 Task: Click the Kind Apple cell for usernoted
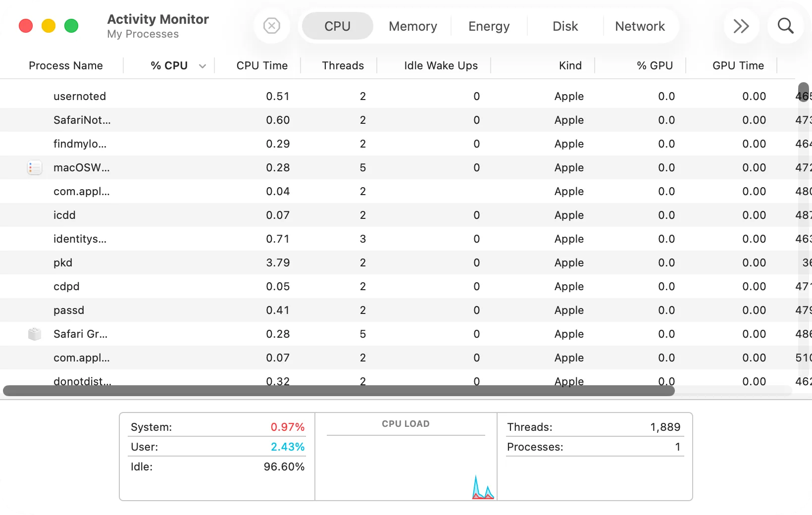[569, 96]
